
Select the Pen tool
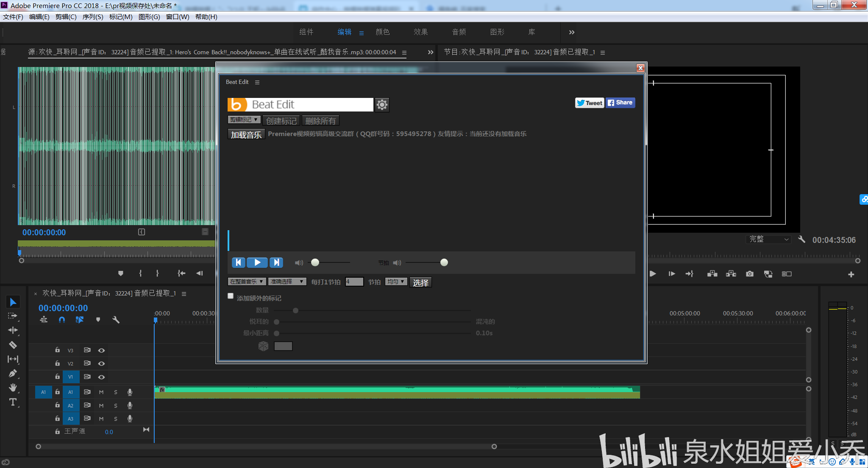pos(13,373)
